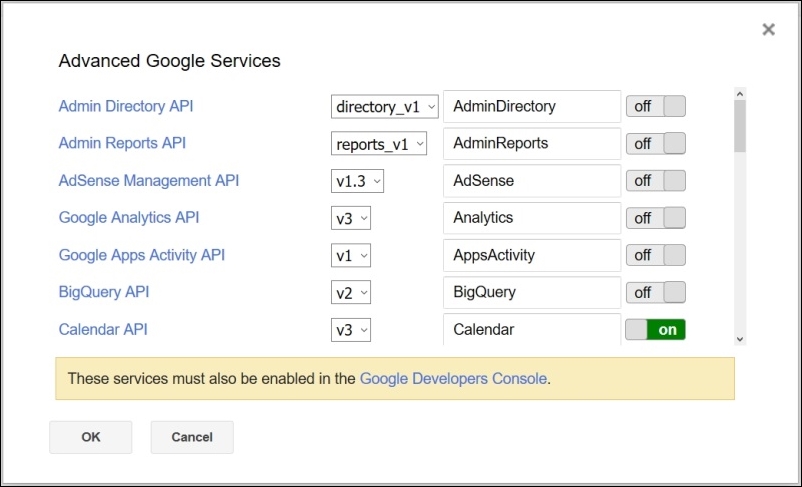Turn on the AdminReports service toggle

[656, 144]
